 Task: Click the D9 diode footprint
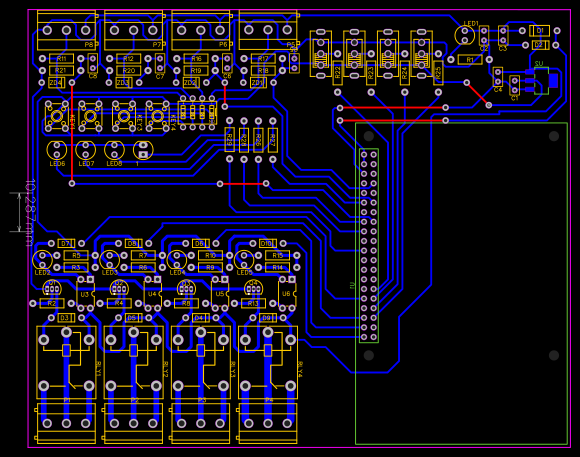267,318
